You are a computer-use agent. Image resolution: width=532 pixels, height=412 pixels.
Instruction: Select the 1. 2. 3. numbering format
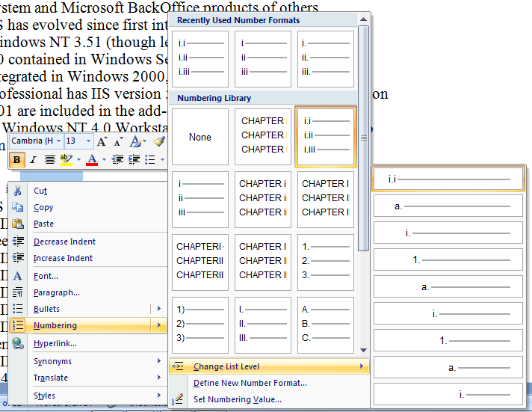coord(326,262)
